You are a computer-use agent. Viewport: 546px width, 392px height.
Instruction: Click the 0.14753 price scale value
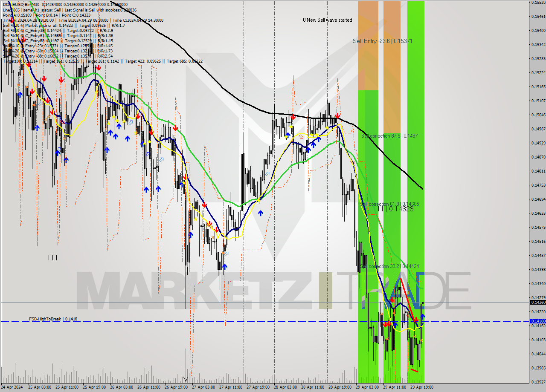point(538,185)
